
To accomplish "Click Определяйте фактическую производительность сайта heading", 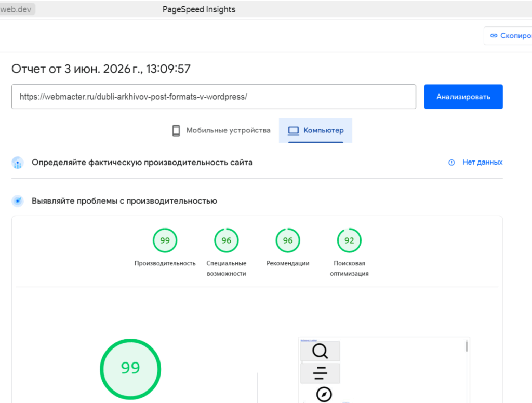I will pos(142,163).
